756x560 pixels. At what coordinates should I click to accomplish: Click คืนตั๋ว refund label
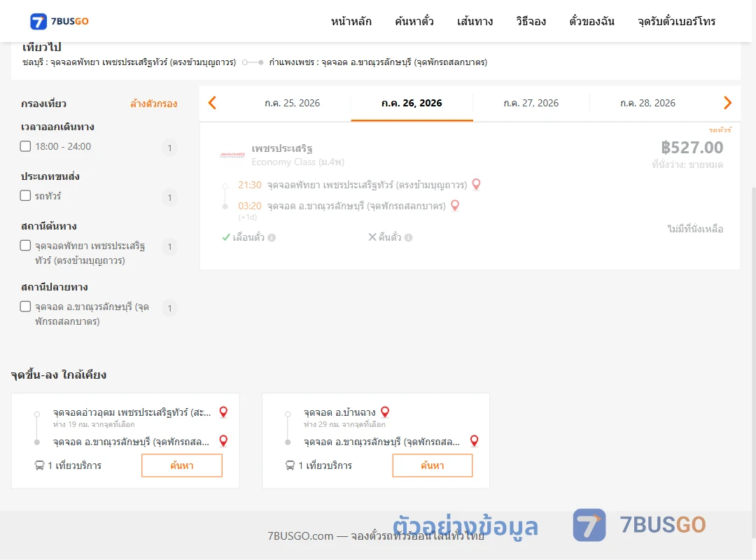click(x=390, y=237)
